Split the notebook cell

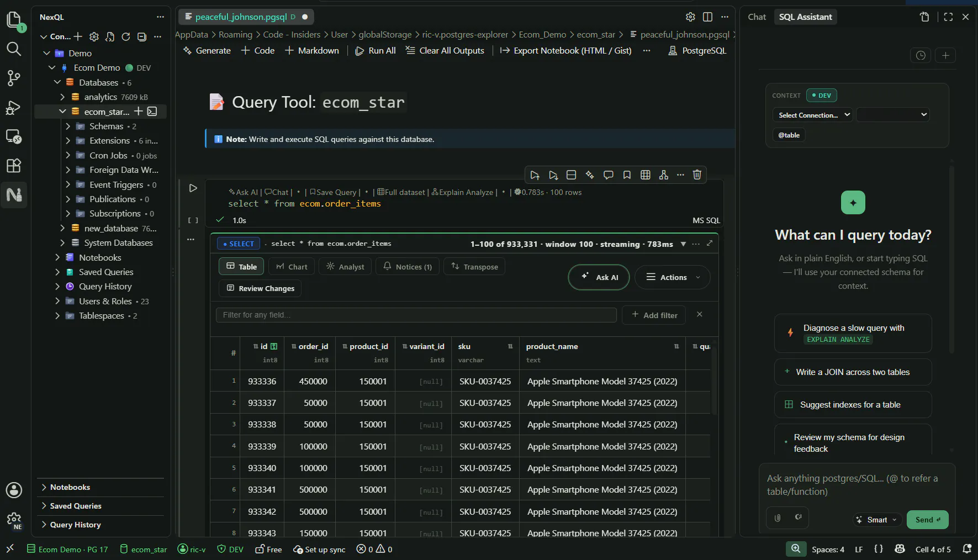point(572,175)
